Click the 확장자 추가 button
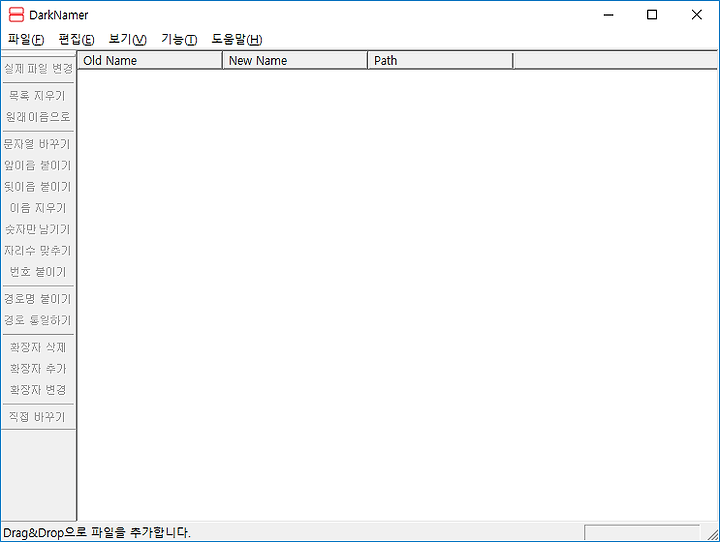Viewport: 720px width, 542px height. point(38,368)
